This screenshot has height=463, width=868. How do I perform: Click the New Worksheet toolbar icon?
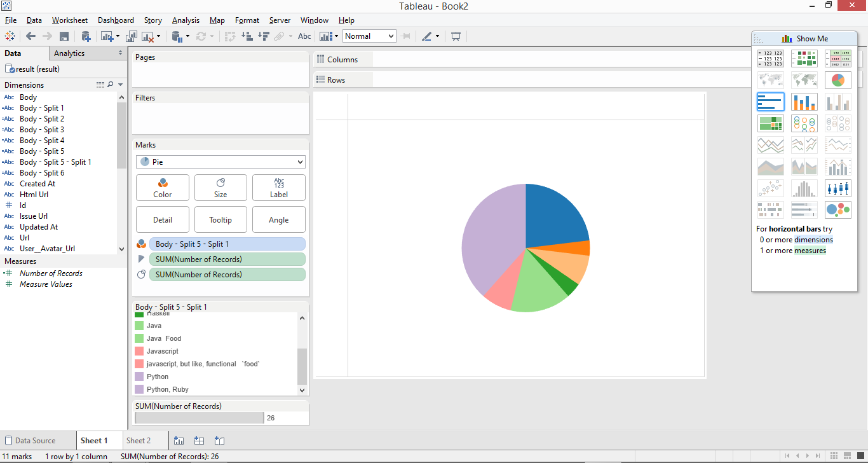pyautogui.click(x=105, y=36)
